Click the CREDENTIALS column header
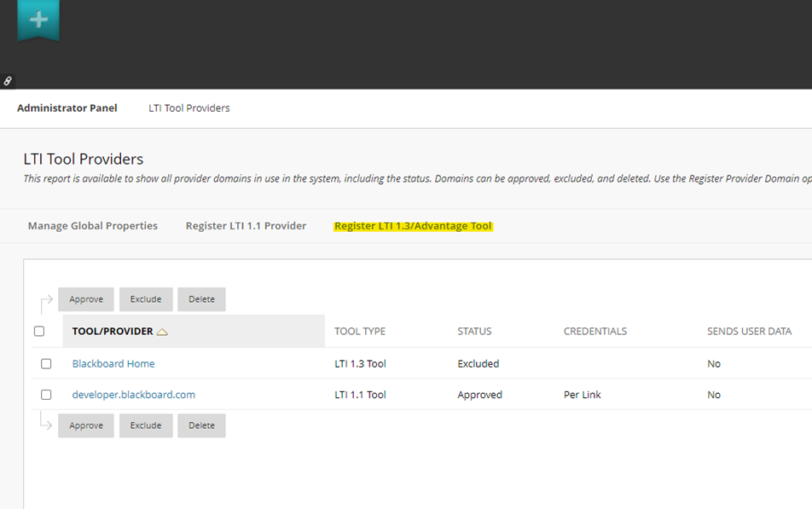The image size is (812, 509). [x=595, y=332]
